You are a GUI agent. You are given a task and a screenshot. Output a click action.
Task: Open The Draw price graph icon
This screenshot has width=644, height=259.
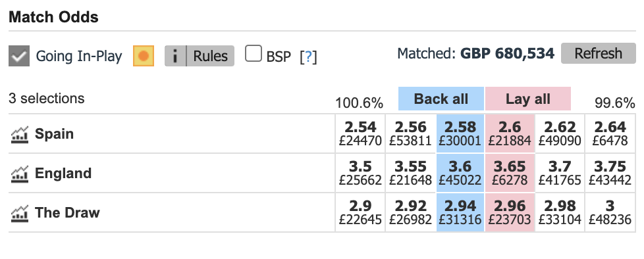pyautogui.click(x=19, y=213)
